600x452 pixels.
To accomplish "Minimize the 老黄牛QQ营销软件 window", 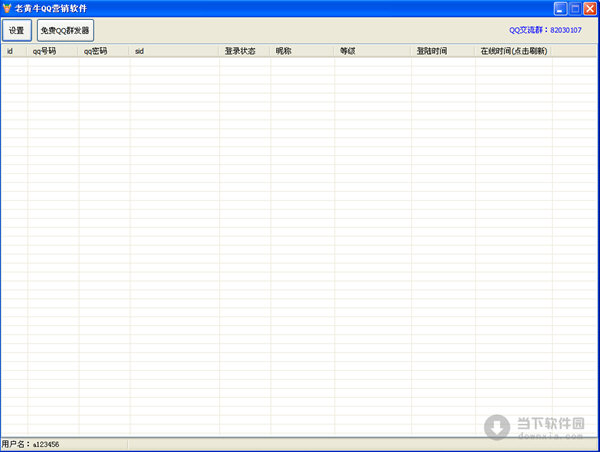I will (x=560, y=8).
